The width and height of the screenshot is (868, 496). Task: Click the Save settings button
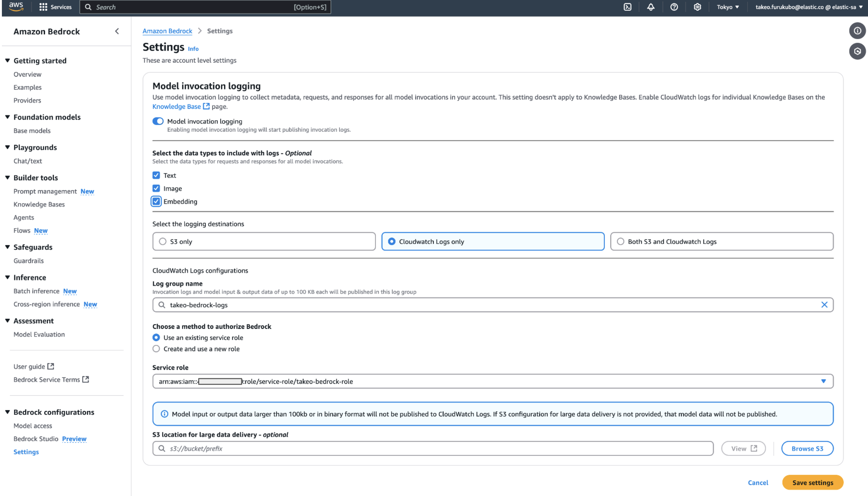click(812, 482)
